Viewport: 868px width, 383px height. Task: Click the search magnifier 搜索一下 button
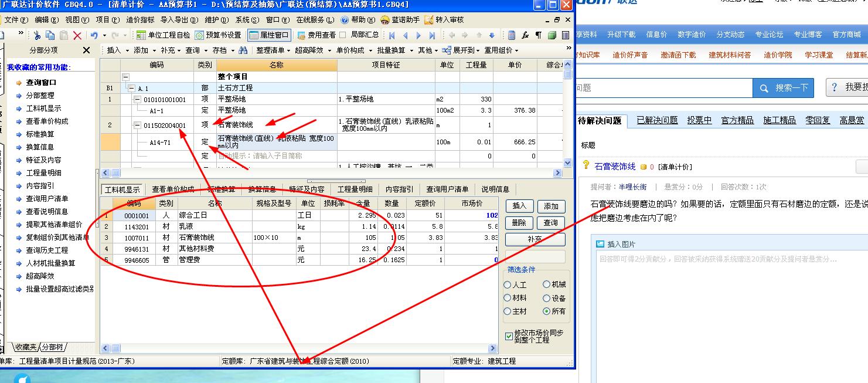[784, 88]
